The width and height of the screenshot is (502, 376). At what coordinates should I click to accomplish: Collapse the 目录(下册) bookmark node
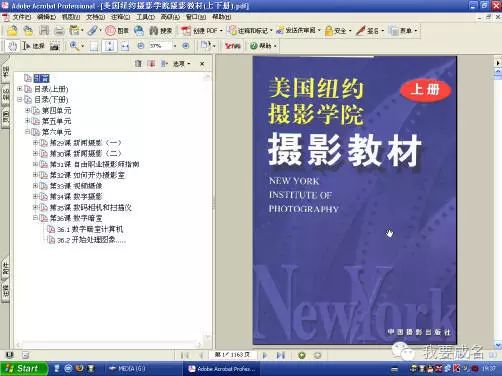pyautogui.click(x=19, y=99)
